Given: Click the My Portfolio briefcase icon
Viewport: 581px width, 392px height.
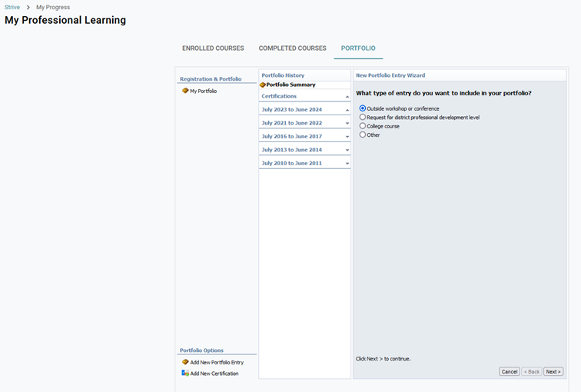Looking at the screenshot, I should [x=185, y=91].
